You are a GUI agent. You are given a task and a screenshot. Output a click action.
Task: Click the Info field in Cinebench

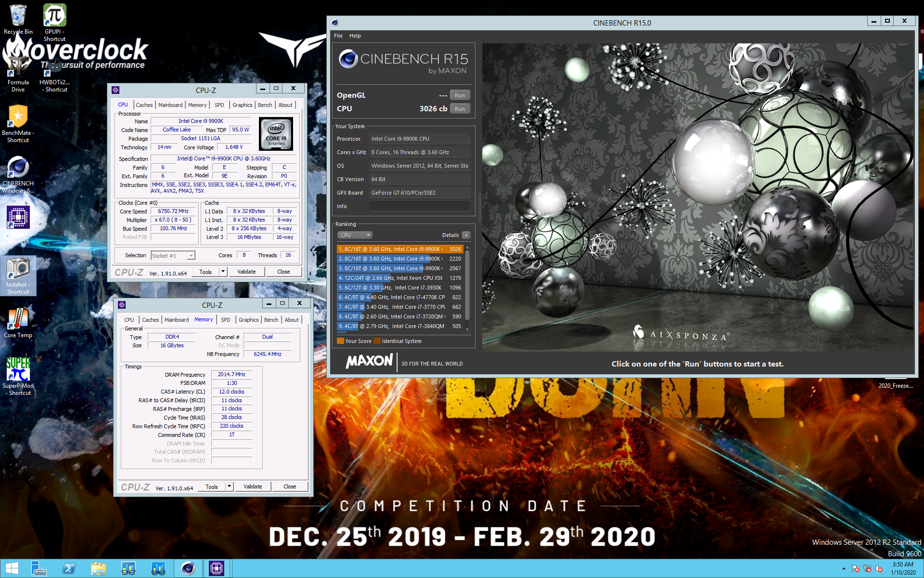click(x=419, y=206)
